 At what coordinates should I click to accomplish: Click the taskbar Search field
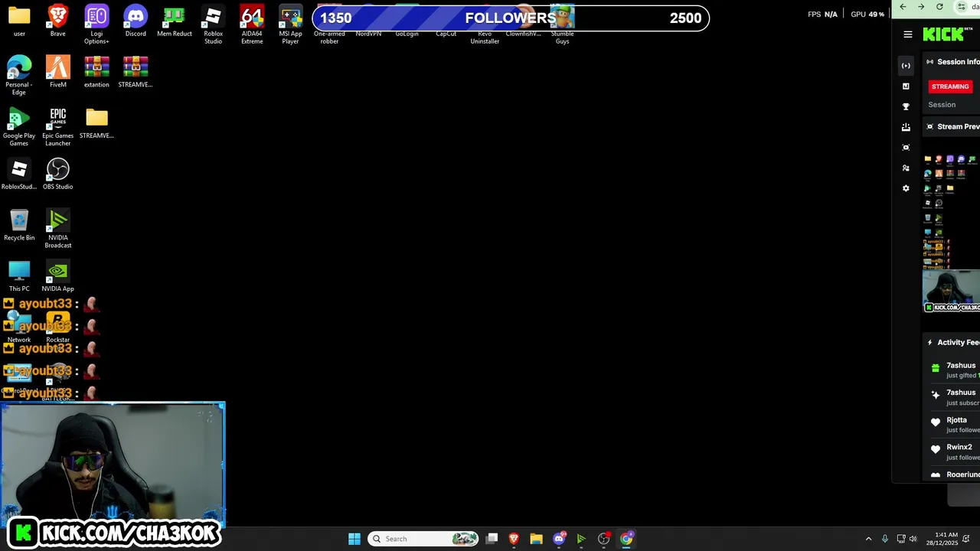[424, 539]
